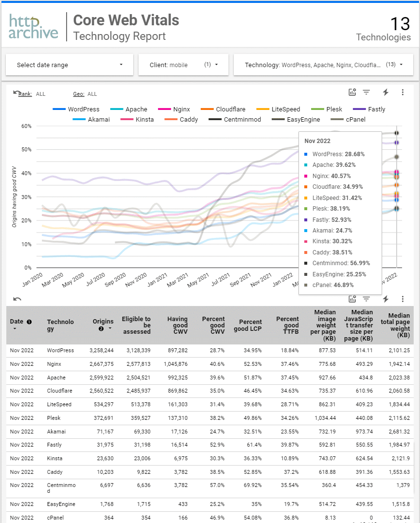Click the Rank drill-down label
The height and width of the screenshot is (523, 420).
click(25, 94)
